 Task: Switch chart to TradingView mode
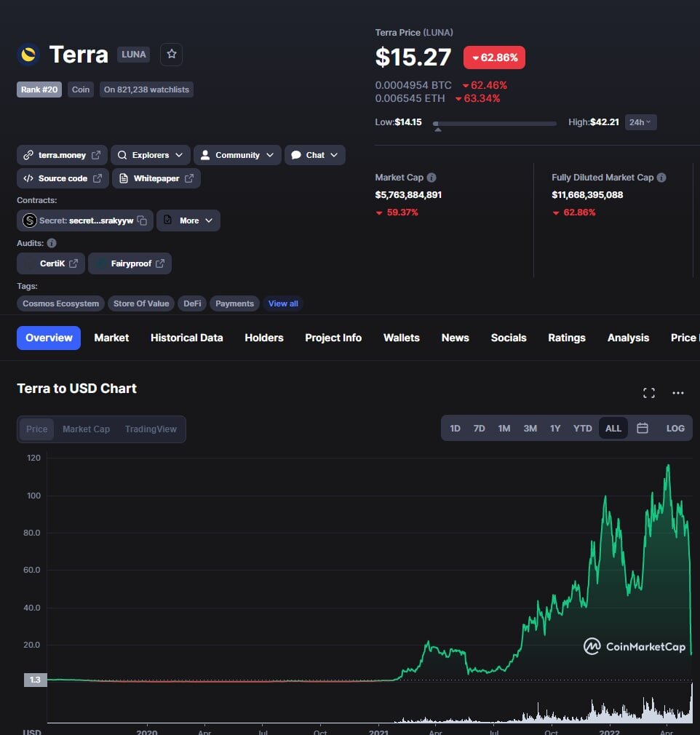151,429
